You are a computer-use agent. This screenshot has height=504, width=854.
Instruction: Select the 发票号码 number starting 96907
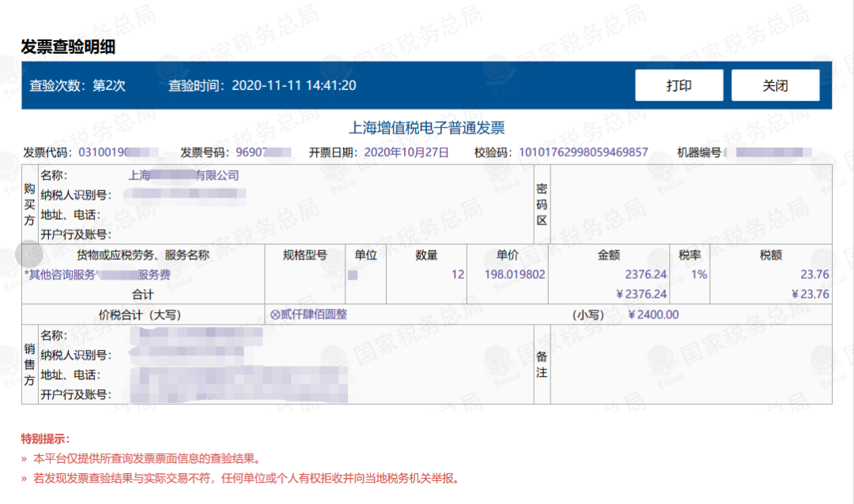pos(261,152)
